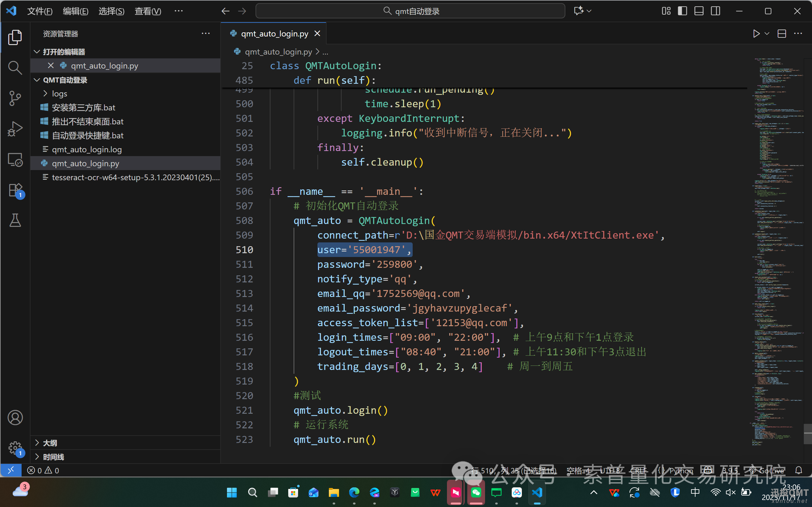Open the Source Control view
The width and height of the screenshot is (812, 507).
click(x=15, y=98)
